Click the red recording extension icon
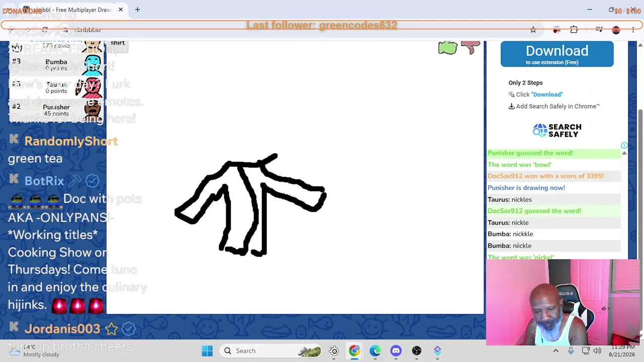 pyautogui.click(x=556, y=30)
